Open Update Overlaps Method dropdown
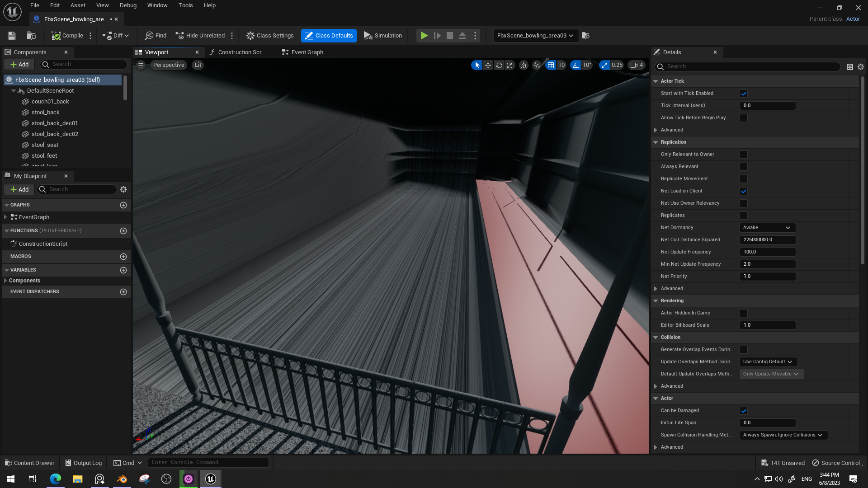 (x=768, y=362)
